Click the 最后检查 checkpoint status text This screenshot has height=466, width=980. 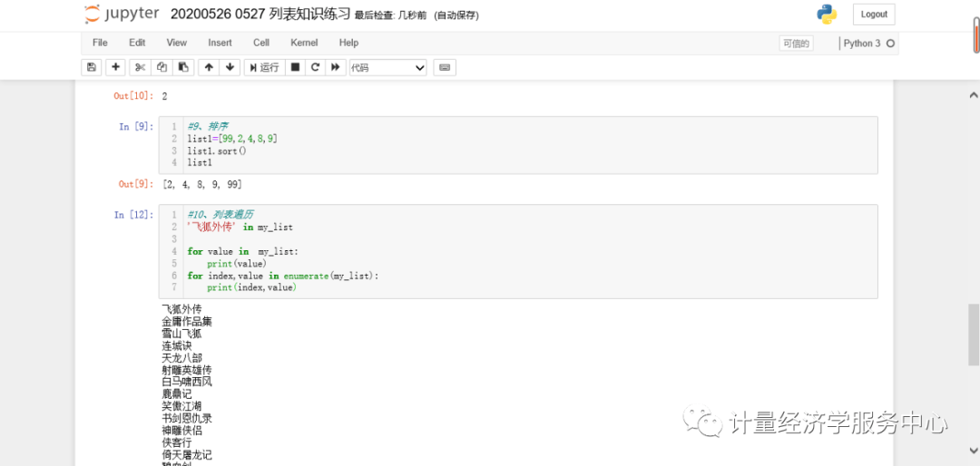point(392,15)
